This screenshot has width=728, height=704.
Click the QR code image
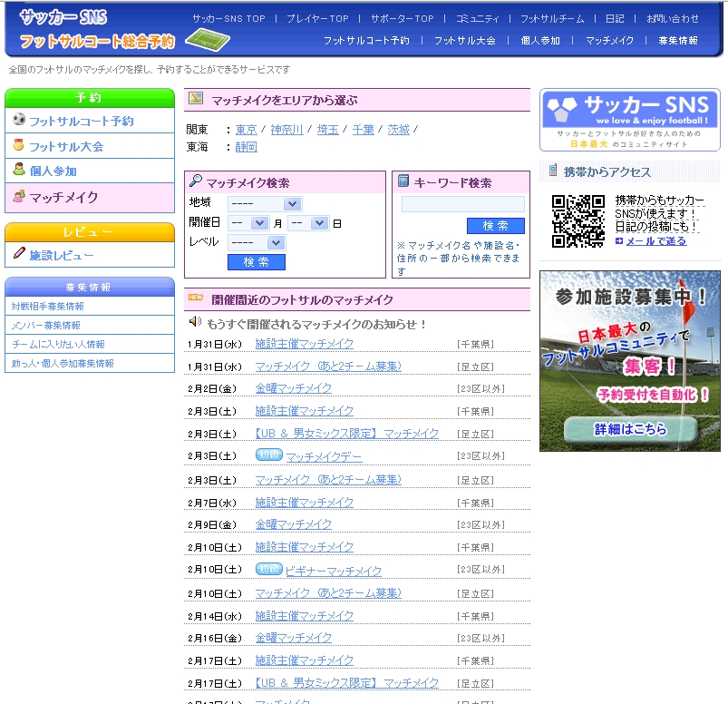578,221
